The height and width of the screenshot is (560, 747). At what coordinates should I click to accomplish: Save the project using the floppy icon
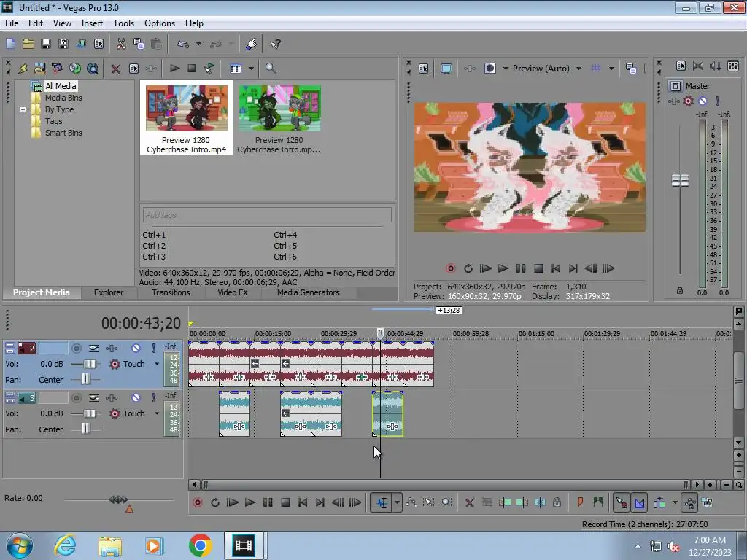coord(46,44)
